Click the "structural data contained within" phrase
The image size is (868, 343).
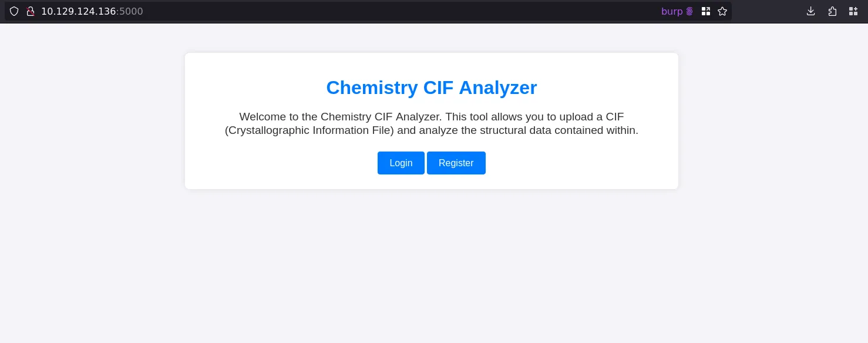549,130
